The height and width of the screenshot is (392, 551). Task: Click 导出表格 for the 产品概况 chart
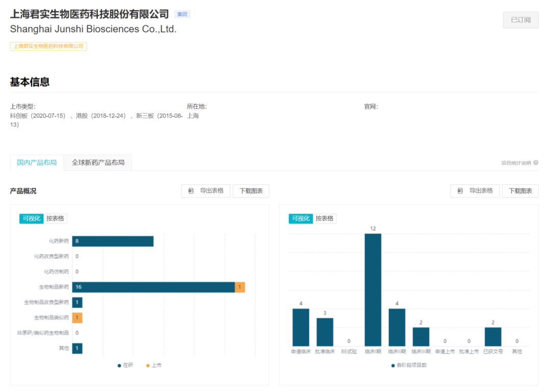(x=206, y=191)
